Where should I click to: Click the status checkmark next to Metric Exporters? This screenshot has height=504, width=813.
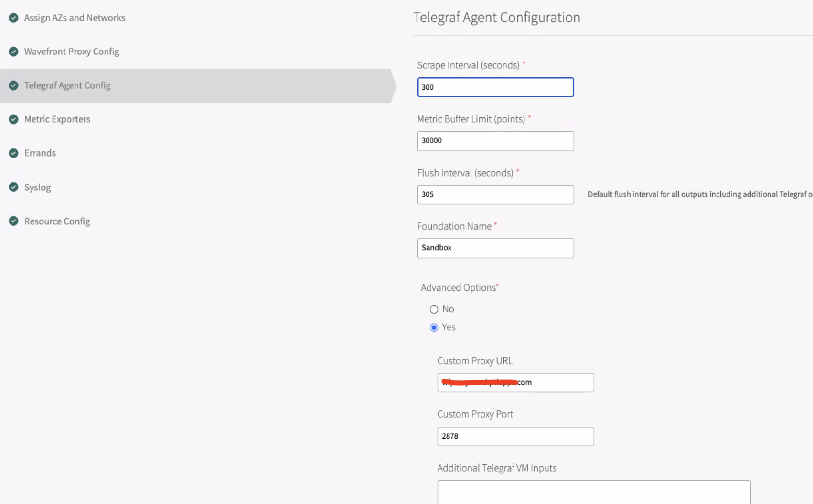click(x=13, y=119)
